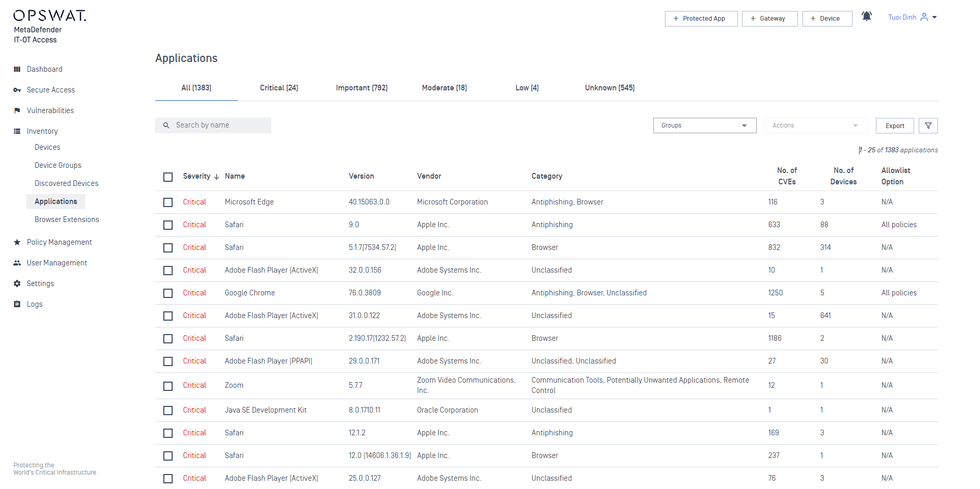Check the Adobe Flash Player 32.0.0.156 checkbox
This screenshot has height=489, width=980.
(168, 271)
